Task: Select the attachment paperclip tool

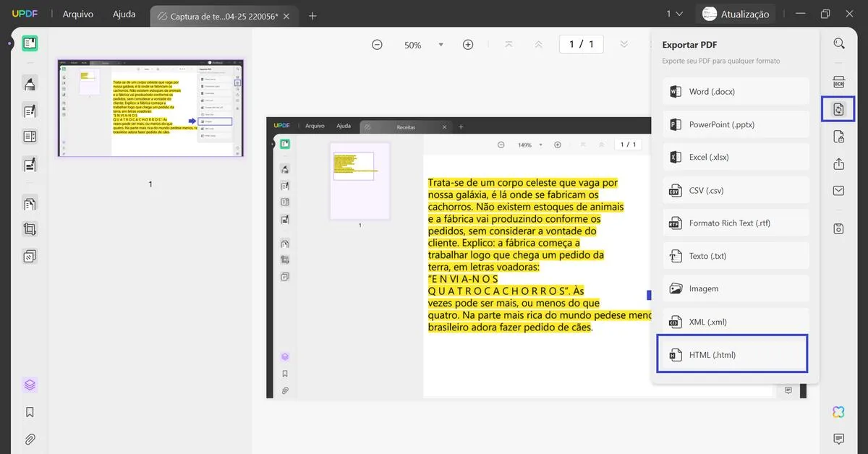Action: [x=30, y=438]
